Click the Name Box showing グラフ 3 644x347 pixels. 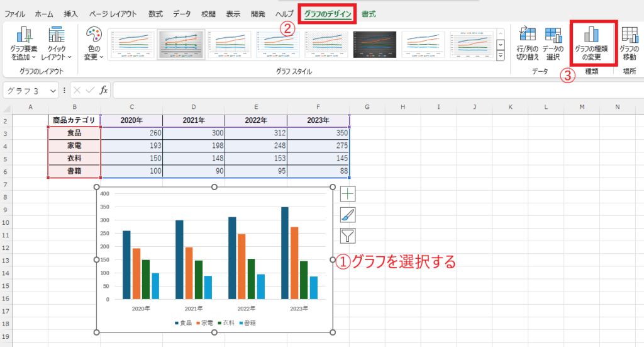pyautogui.click(x=26, y=91)
